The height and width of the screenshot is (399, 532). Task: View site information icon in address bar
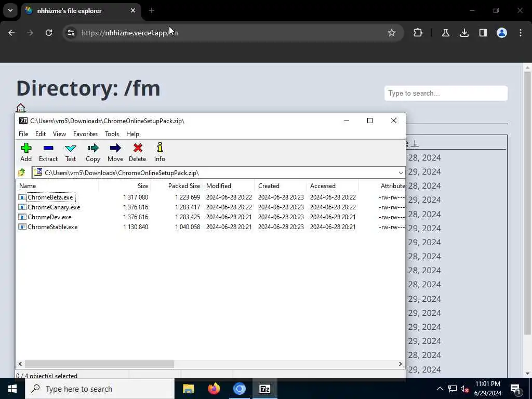coord(71,33)
